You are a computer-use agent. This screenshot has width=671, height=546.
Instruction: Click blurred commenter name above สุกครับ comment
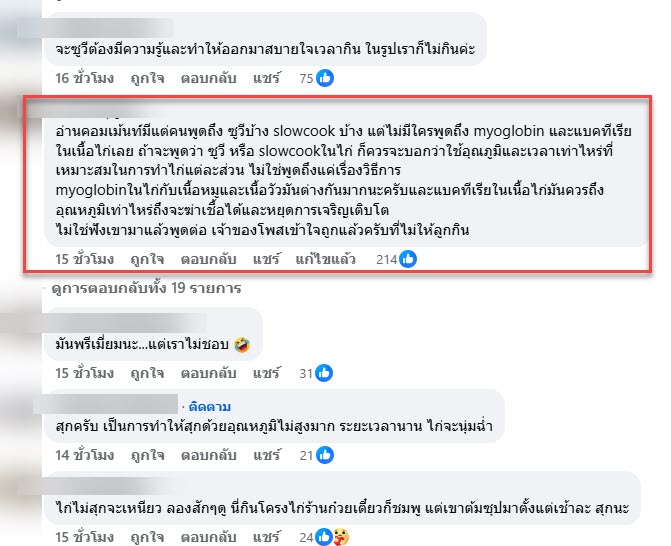106,404
